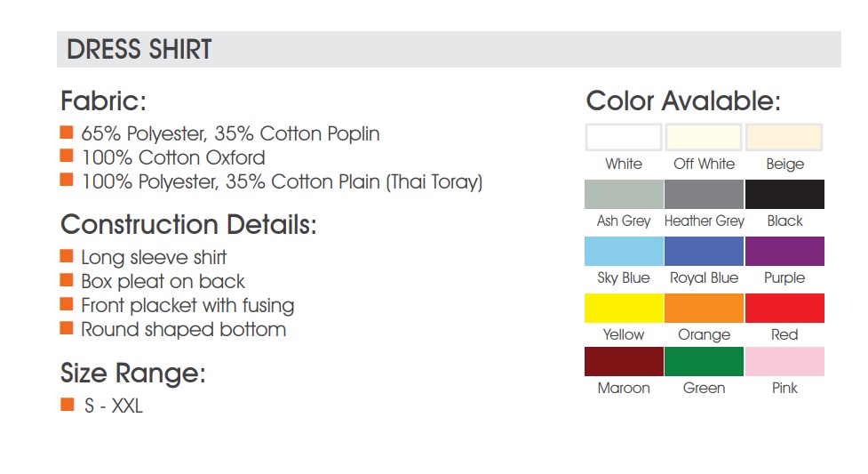Choose the Ash Grey swatch

pos(624,194)
